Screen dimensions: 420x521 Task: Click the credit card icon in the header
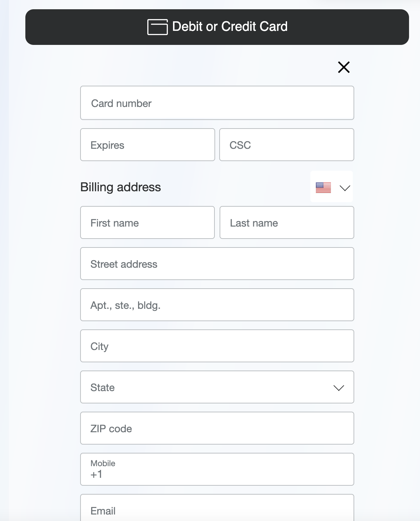click(158, 27)
